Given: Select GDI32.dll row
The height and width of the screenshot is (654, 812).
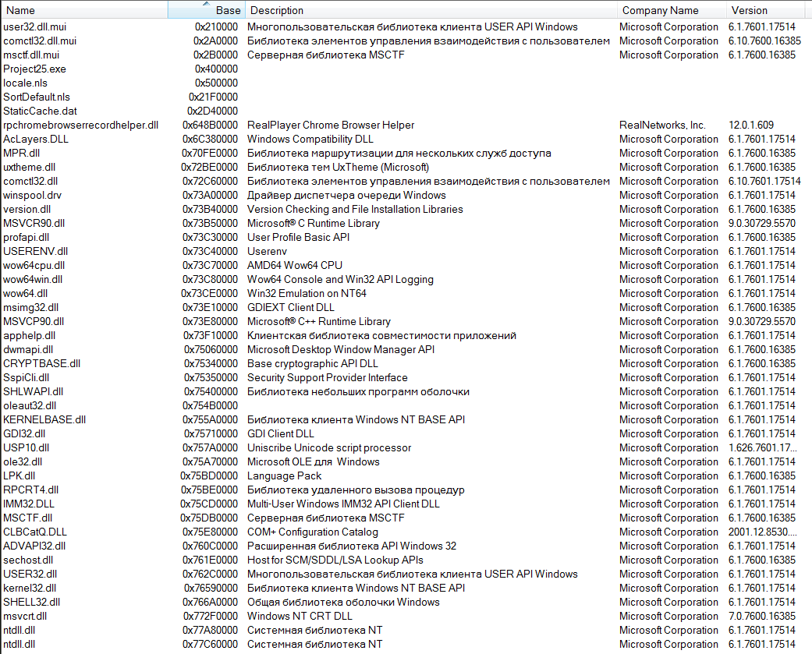Looking at the screenshot, I should tap(406, 433).
